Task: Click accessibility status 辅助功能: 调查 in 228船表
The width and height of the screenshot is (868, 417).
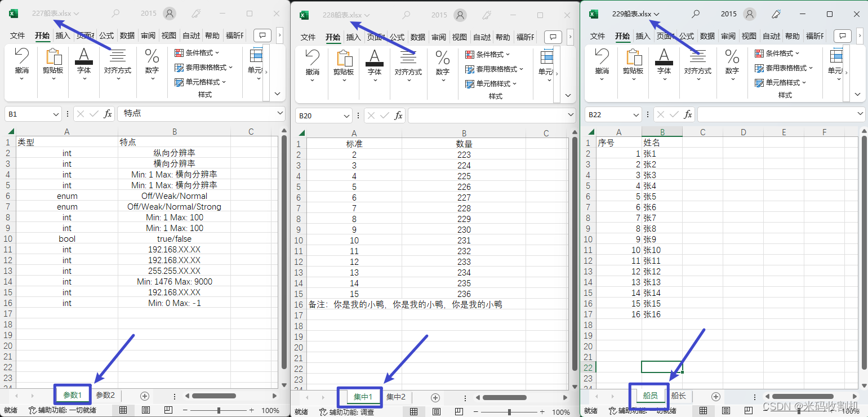Action: [347, 412]
